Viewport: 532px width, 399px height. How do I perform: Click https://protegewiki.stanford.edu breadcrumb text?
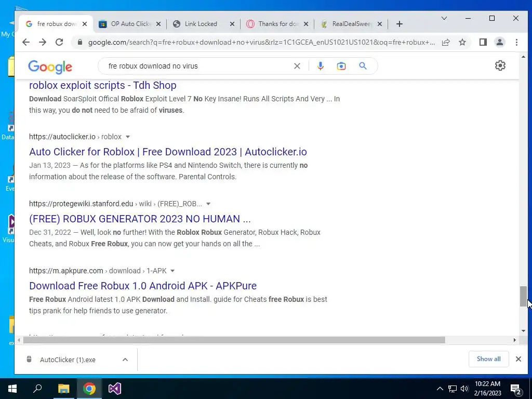click(x=81, y=204)
